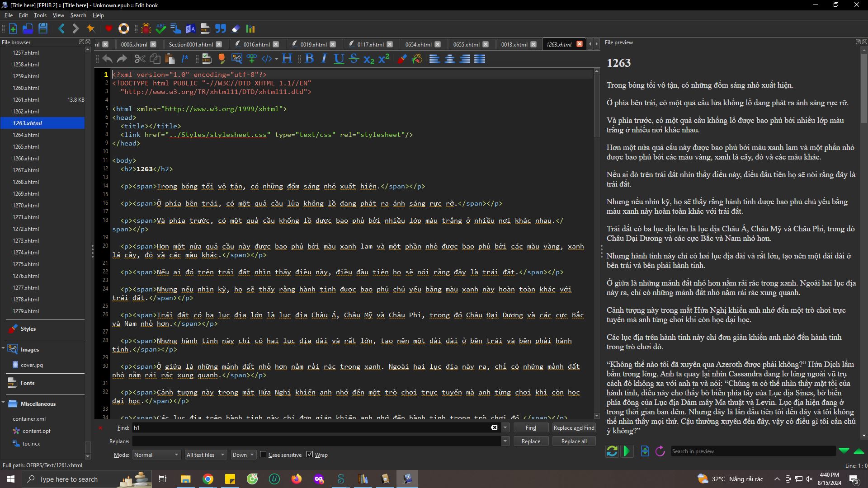868x488 pixels.
Task: Apply Bold formatting
Action: click(x=310, y=59)
